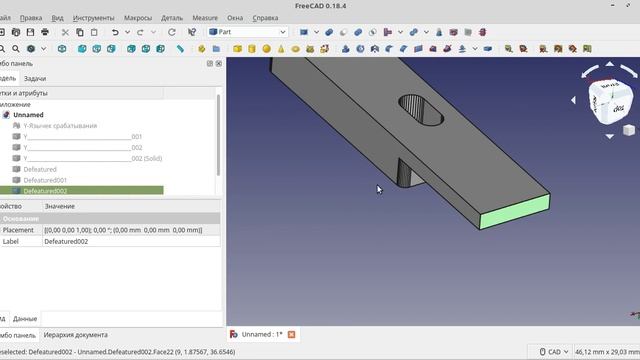Copy selection with the copy icon
The image size is (640, 360).
80,32
